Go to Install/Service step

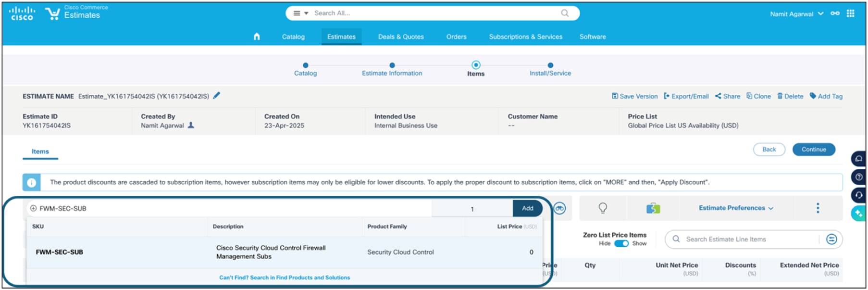(x=550, y=69)
